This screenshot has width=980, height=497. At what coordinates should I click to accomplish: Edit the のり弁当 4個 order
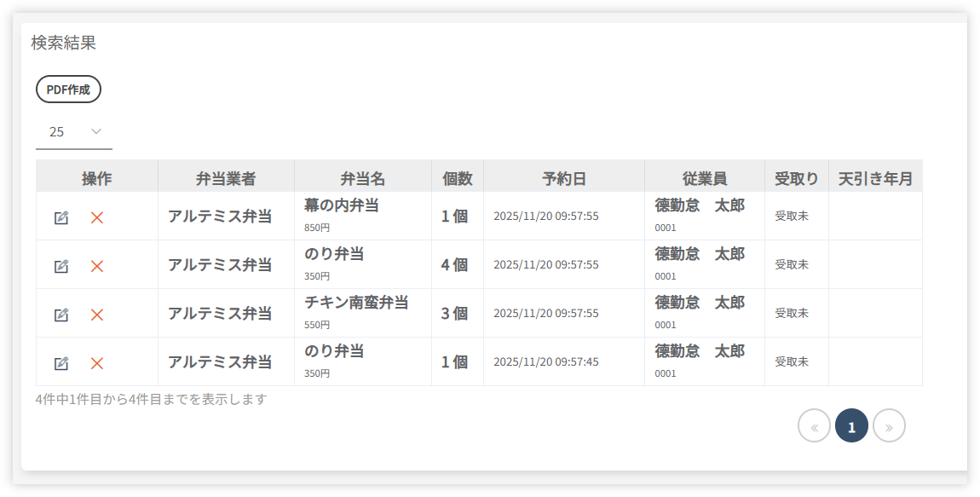pos(61,266)
